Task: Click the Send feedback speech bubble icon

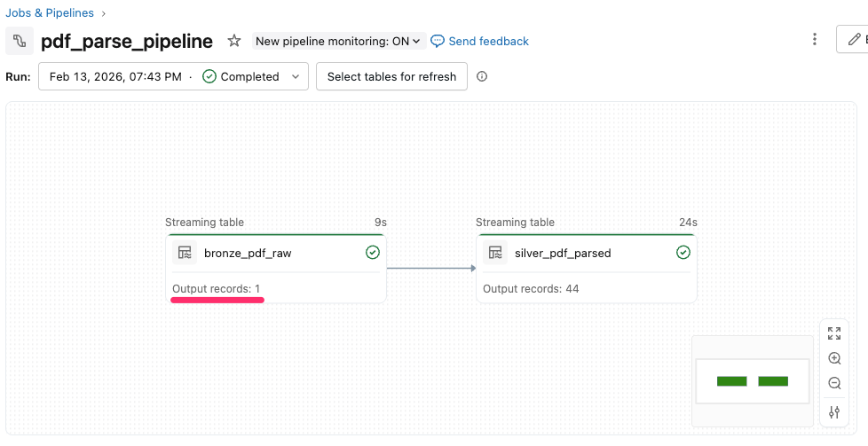Action: pos(438,42)
